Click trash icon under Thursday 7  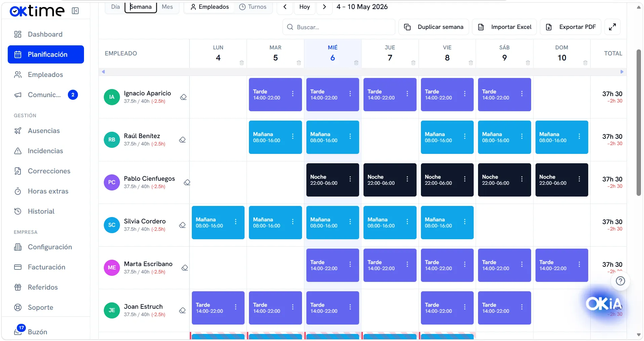coord(413,63)
